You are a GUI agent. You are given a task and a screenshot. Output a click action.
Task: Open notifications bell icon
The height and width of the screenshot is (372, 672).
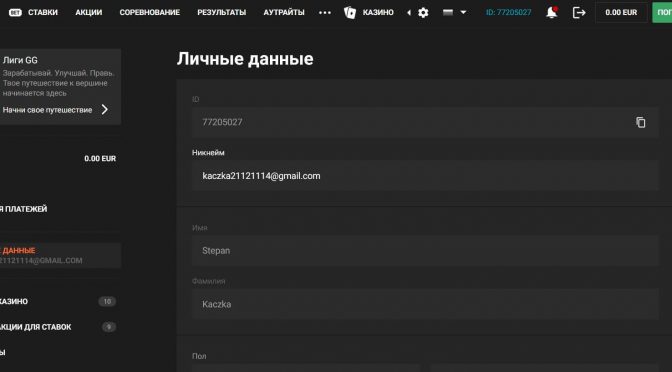(552, 12)
